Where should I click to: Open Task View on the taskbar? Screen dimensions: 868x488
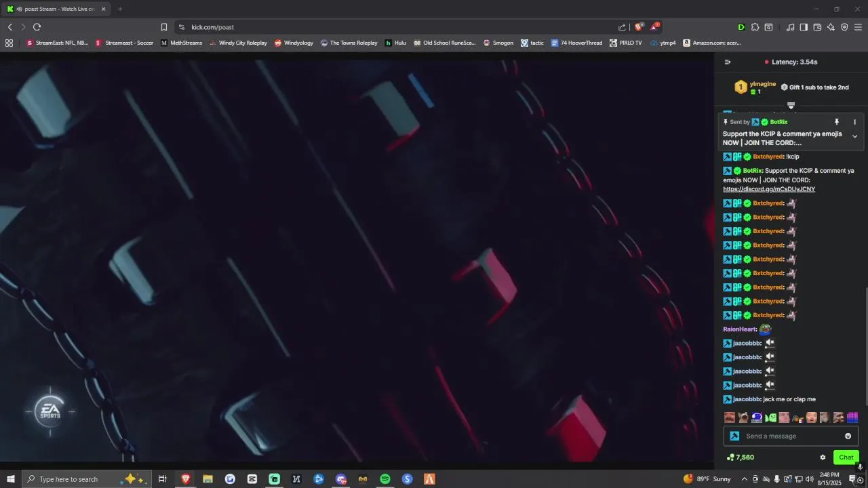(x=163, y=479)
